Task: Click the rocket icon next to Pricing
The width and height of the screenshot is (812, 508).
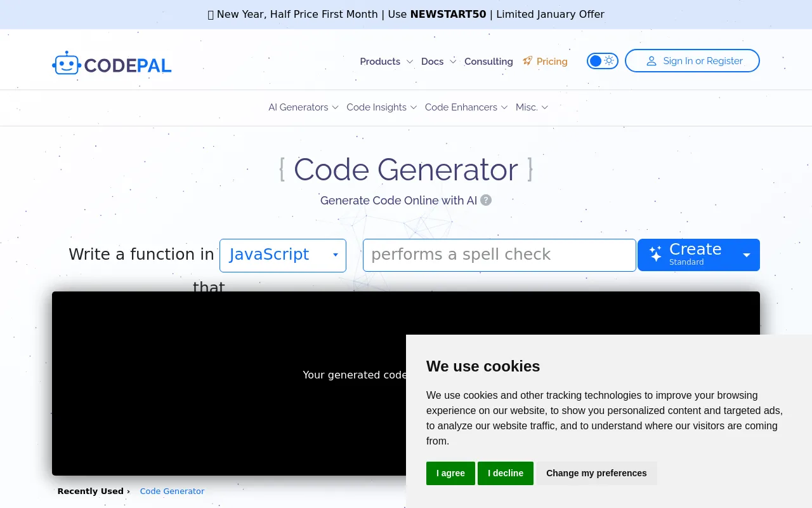Action: coord(527,60)
